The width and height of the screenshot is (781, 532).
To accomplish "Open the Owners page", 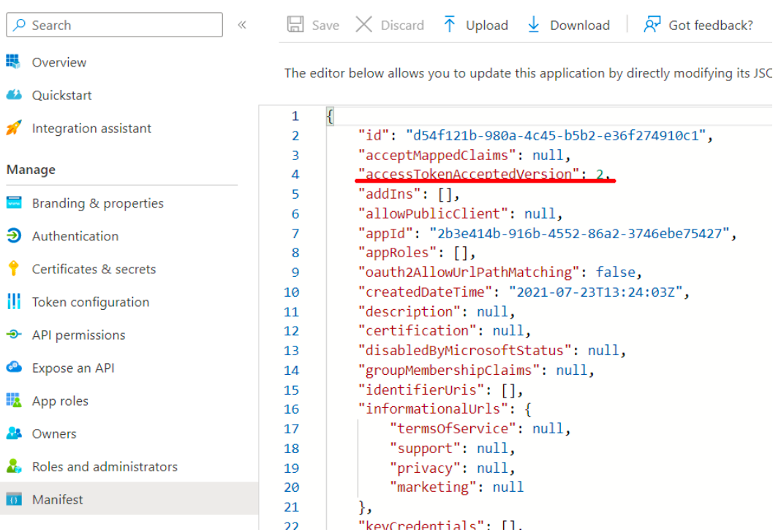I will point(54,433).
